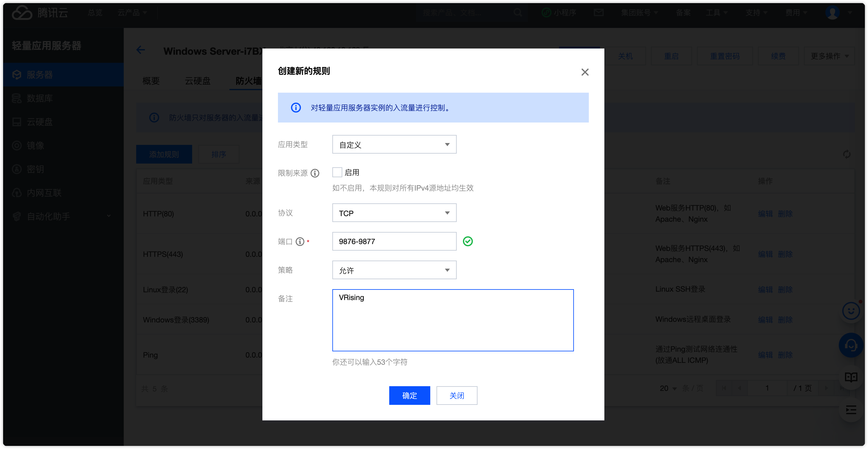Image resolution: width=868 pixels, height=449 pixels.
Task: Click the blue info icon in dialog banner
Action: (x=296, y=108)
